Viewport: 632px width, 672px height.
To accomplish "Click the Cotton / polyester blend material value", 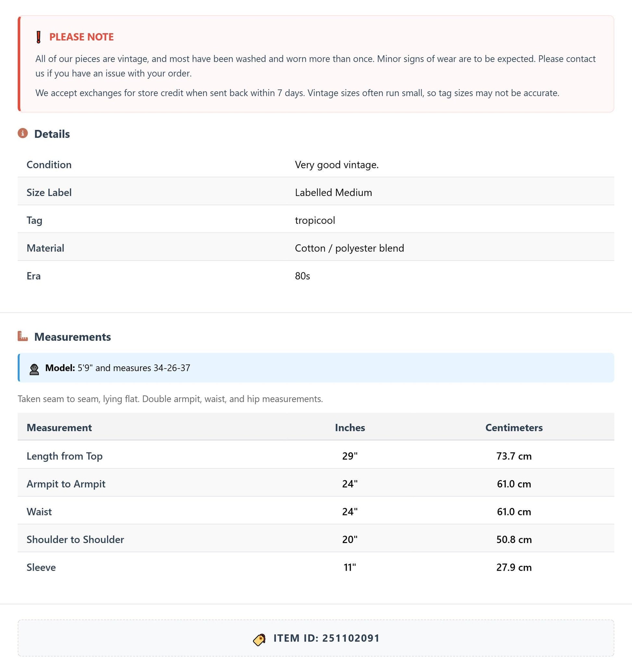I will click(x=349, y=248).
